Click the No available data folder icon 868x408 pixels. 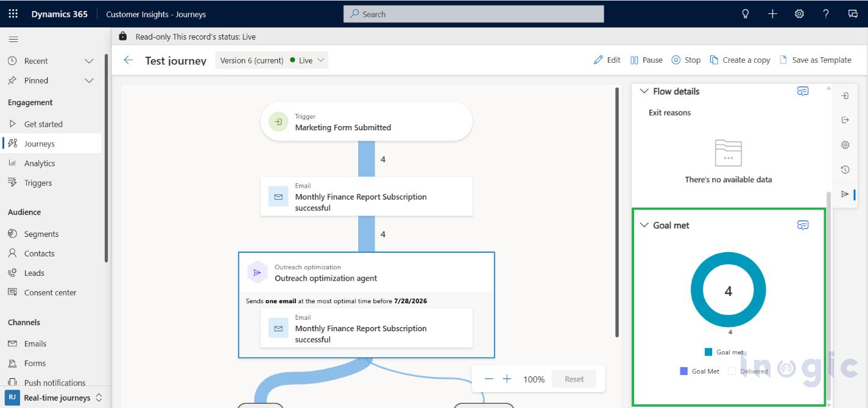tap(728, 153)
